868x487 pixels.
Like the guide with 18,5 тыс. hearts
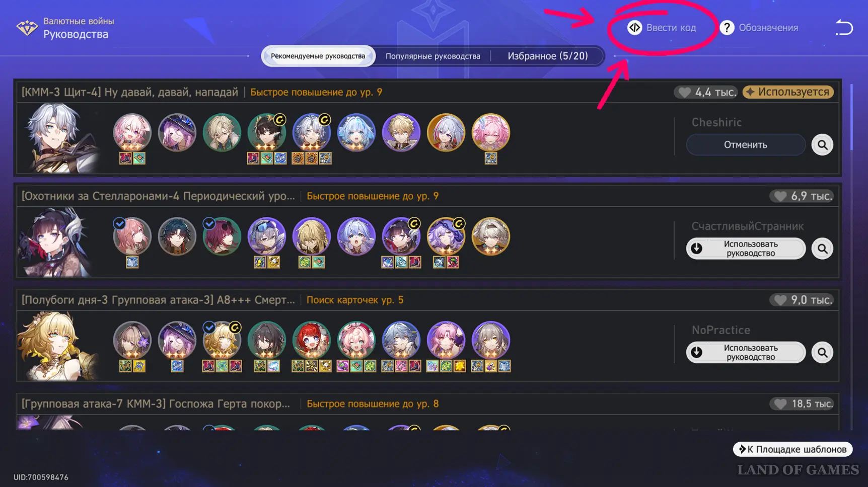click(801, 404)
